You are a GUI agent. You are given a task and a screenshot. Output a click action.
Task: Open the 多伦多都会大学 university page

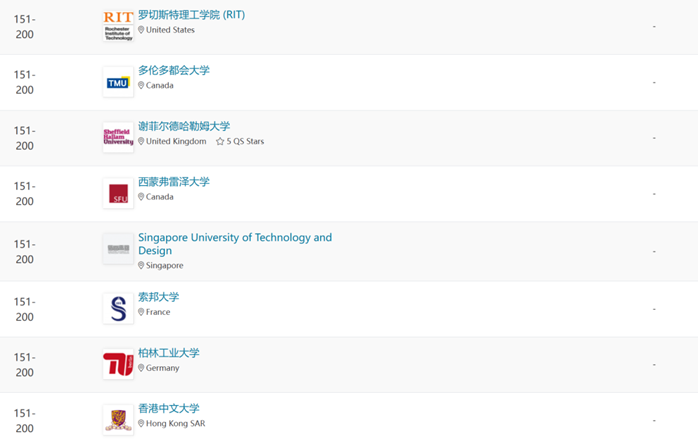click(x=174, y=70)
